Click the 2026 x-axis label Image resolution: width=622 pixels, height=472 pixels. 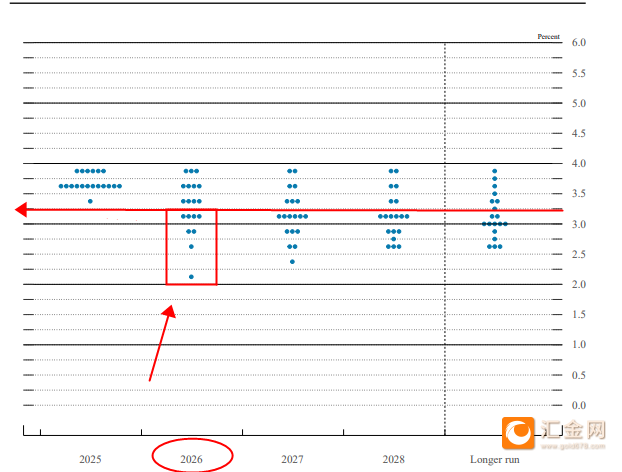[x=191, y=459]
